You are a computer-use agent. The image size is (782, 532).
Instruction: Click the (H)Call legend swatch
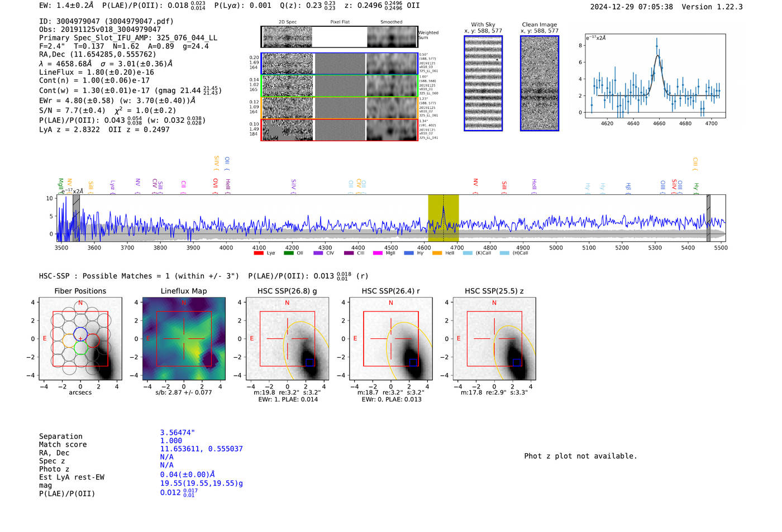pos(505,253)
